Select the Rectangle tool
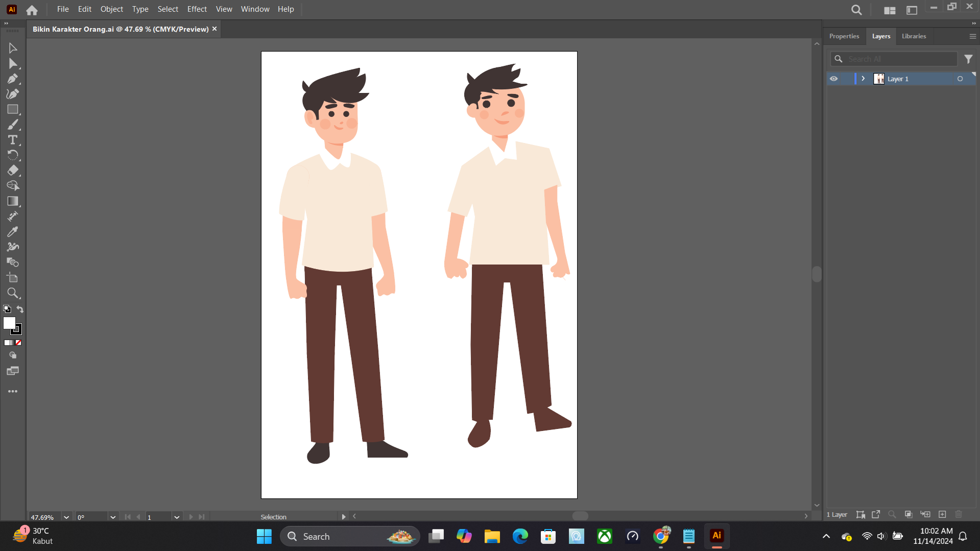 (x=13, y=109)
